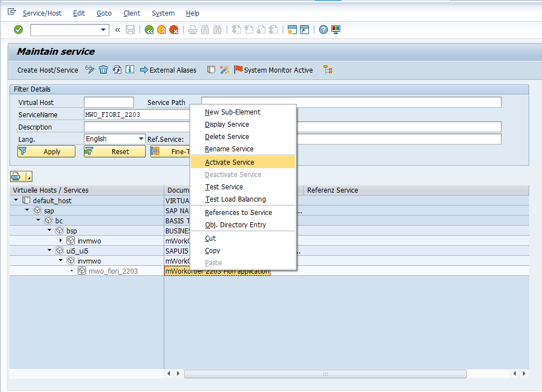The height and width of the screenshot is (392, 542).
Task: Collapse the default_host tree node
Action: coord(16,200)
